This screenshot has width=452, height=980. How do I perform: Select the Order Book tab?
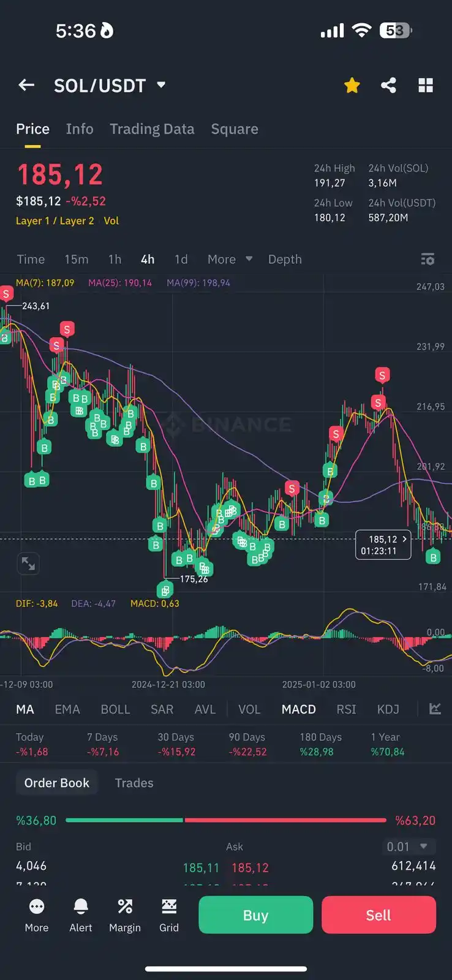click(x=56, y=783)
